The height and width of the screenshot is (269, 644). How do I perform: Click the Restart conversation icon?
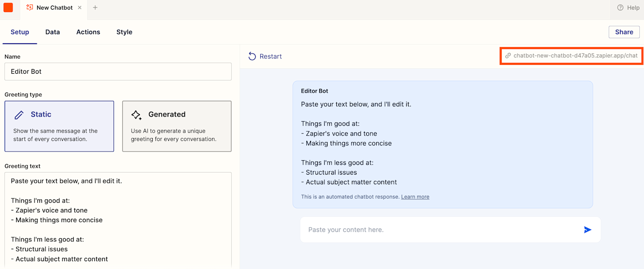[252, 56]
